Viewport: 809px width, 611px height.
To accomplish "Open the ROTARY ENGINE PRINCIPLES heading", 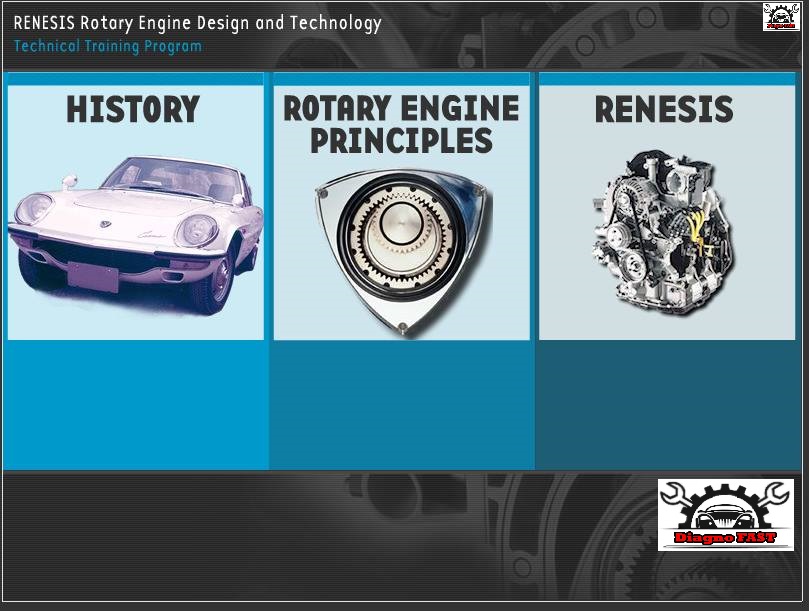I will coord(401,124).
